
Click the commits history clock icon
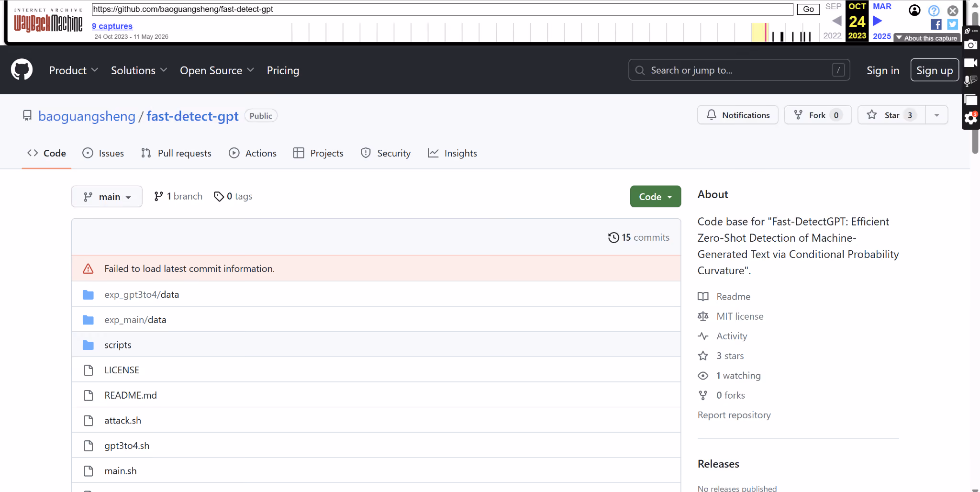coord(613,237)
